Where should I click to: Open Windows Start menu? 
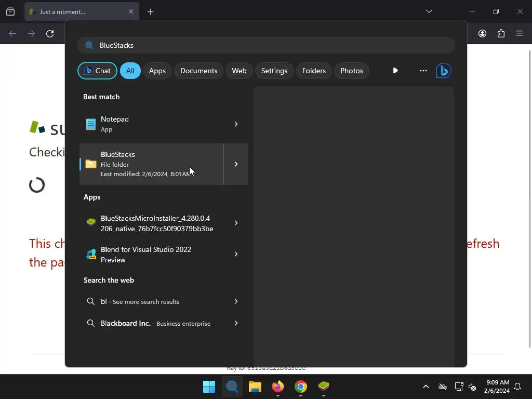coord(209,387)
